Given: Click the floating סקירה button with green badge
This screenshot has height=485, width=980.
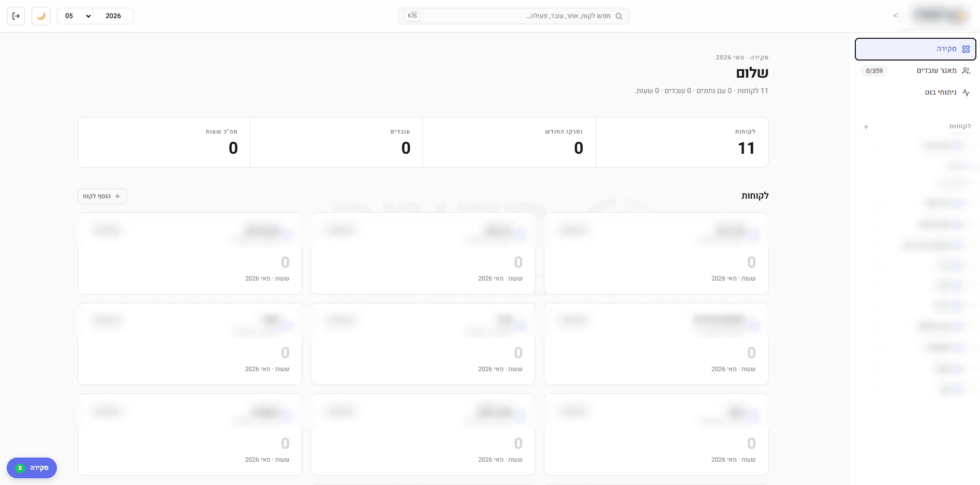Looking at the screenshot, I should (x=32, y=468).
